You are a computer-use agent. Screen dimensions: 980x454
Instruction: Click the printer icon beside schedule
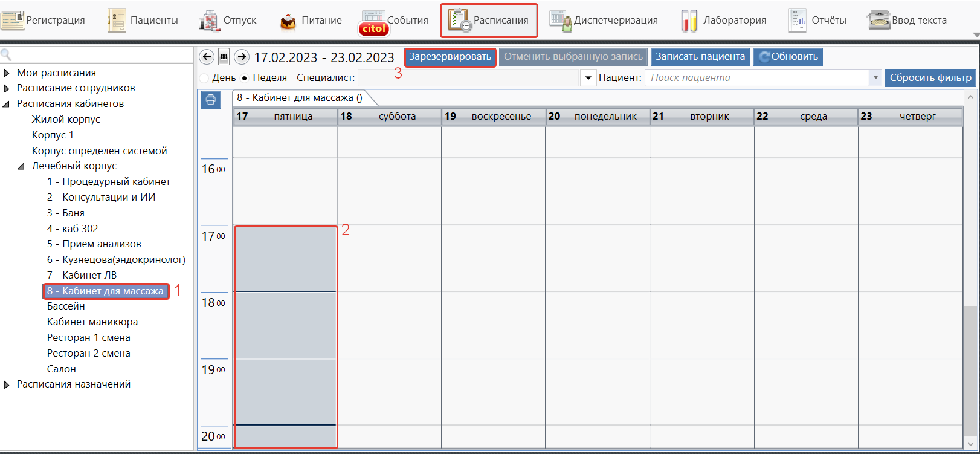(x=211, y=100)
